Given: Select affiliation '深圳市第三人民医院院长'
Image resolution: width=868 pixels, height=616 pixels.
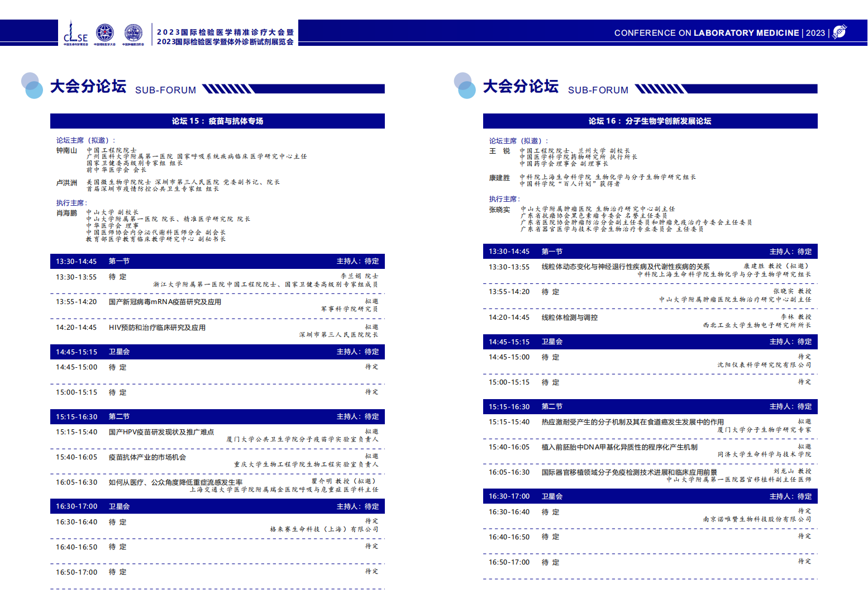Looking at the screenshot, I should click(339, 335).
